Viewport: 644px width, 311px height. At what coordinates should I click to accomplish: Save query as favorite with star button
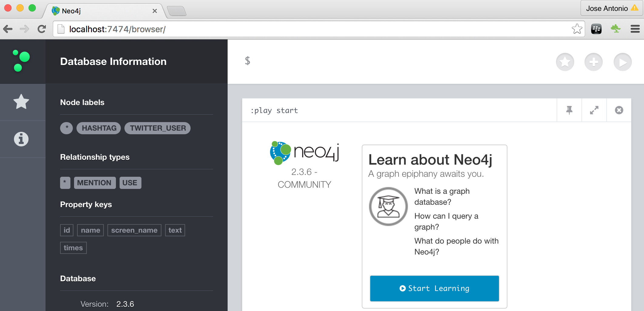(x=565, y=62)
